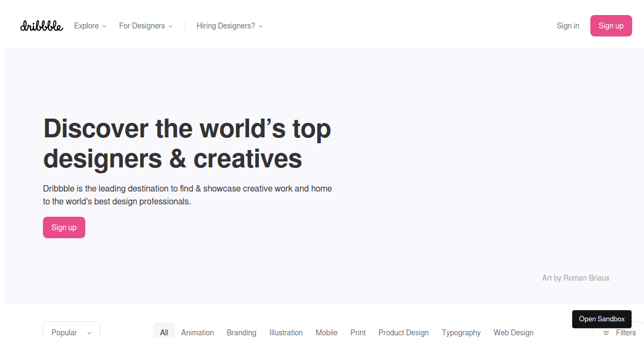This screenshot has height=338, width=644.
Task: Click the Open Sandbox button
Action: tap(602, 319)
